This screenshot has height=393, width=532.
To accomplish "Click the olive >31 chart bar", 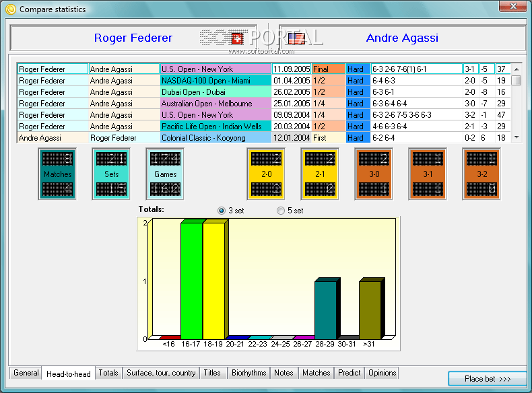I will 371,309.
